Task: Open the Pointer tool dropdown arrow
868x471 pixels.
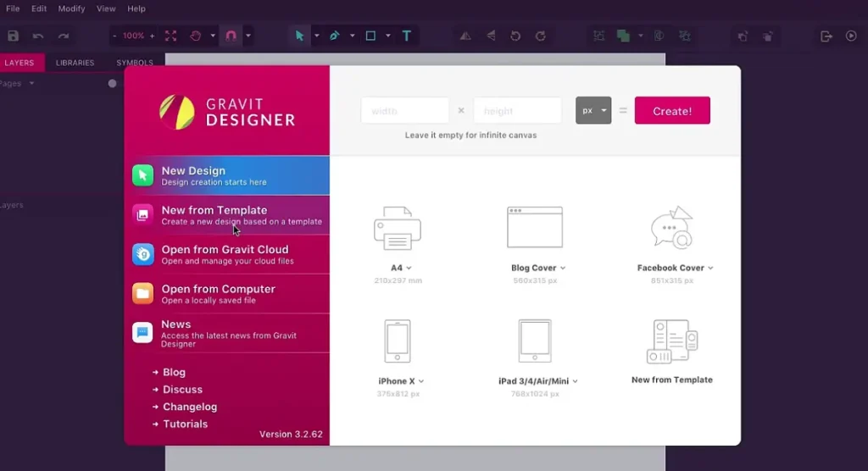Action: pyautogui.click(x=317, y=36)
